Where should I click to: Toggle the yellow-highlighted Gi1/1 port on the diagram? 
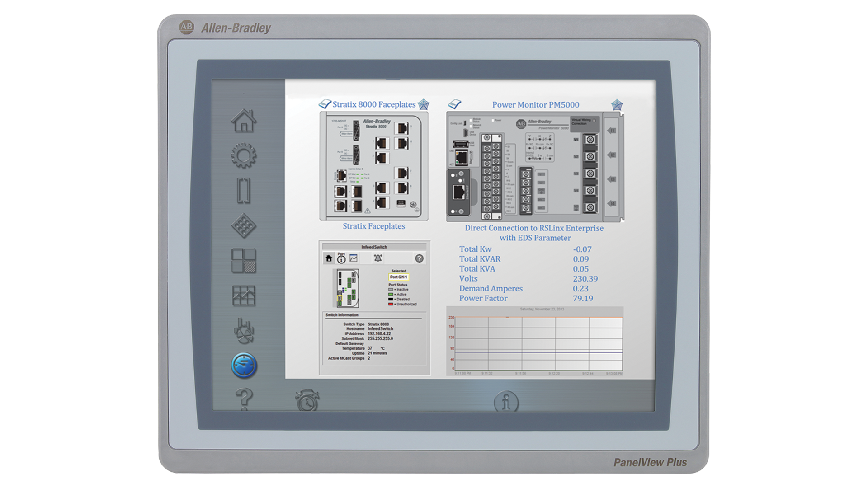click(x=340, y=298)
